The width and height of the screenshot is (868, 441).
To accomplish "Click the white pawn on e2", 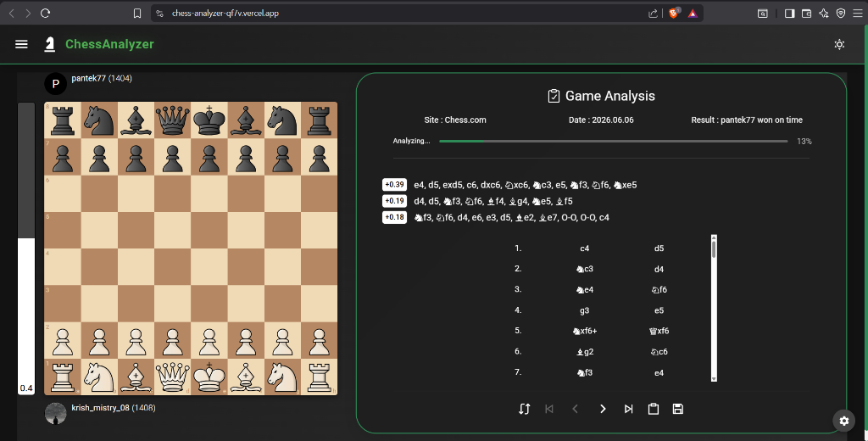I will coord(209,340).
